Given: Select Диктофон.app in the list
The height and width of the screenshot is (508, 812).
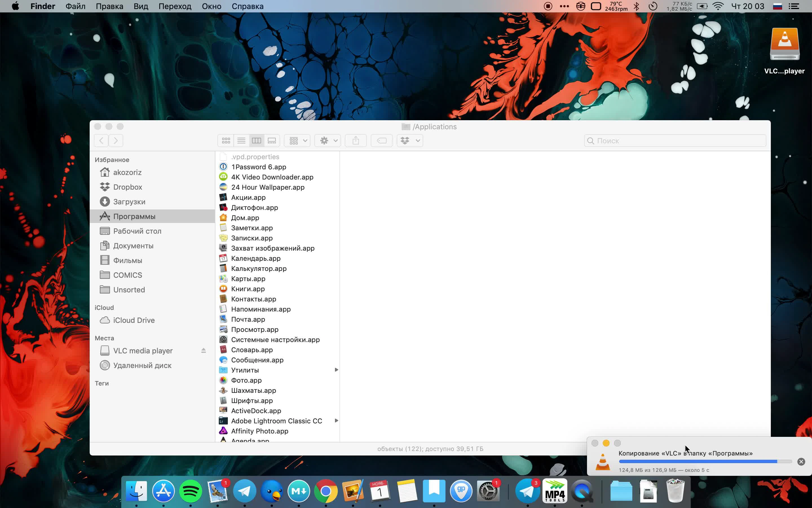Looking at the screenshot, I should 278,208.
